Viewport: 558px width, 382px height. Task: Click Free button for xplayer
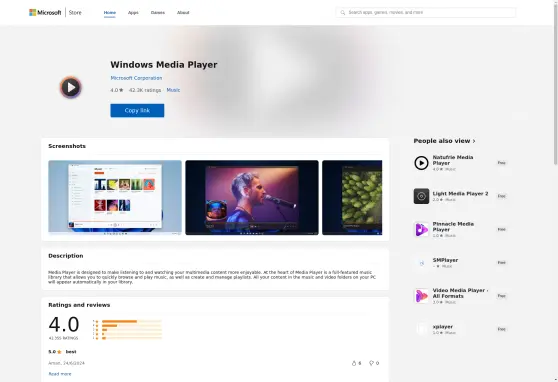[x=501, y=329]
